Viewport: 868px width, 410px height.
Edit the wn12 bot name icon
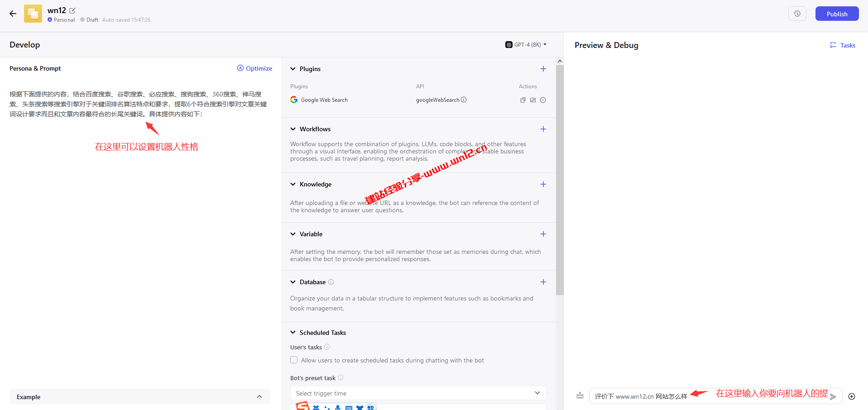[72, 10]
